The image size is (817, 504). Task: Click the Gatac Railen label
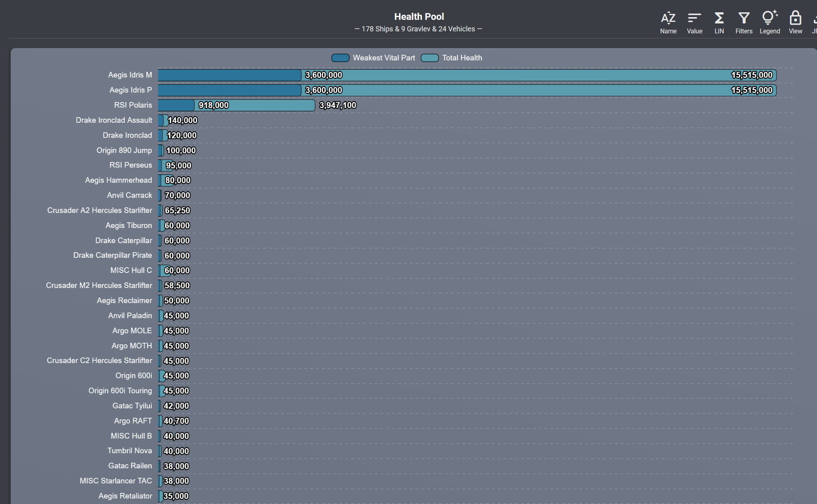[130, 466]
